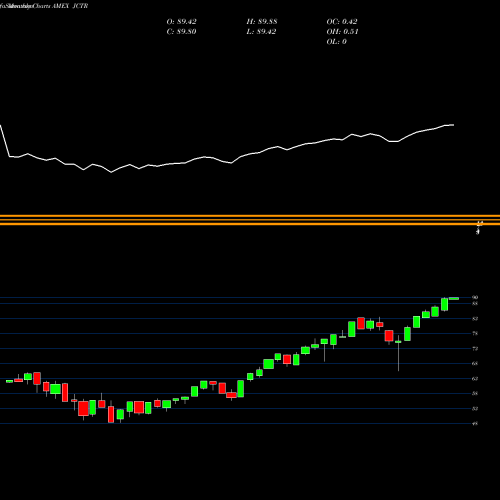Click the 48 price axis label

tap(475, 424)
